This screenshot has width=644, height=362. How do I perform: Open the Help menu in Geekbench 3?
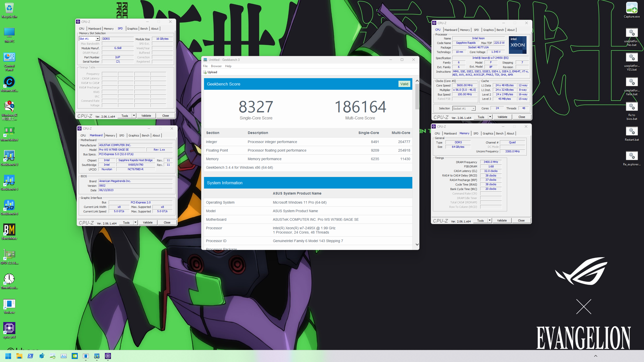pos(228,66)
